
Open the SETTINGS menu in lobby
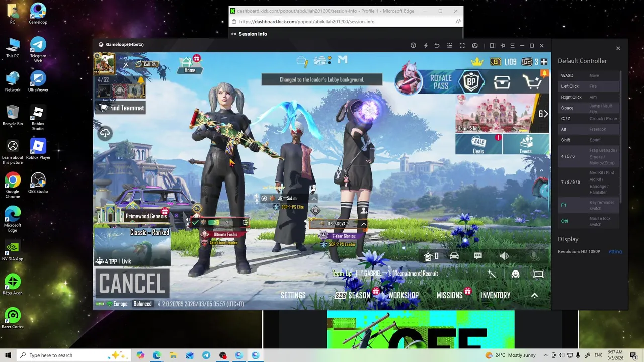(x=293, y=295)
